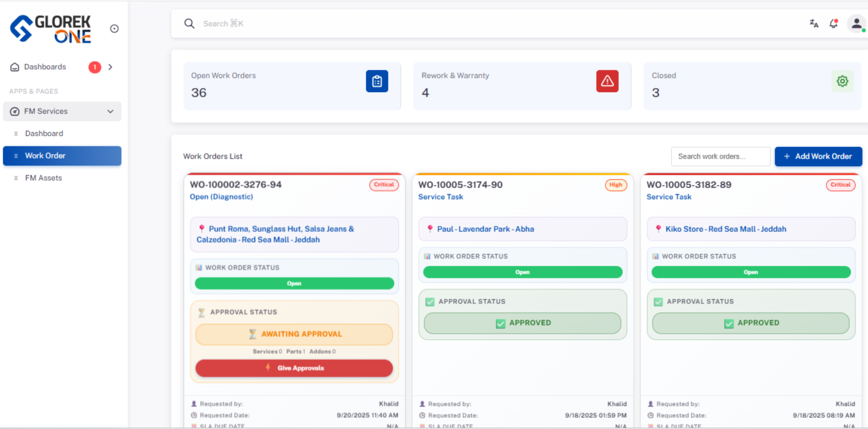Click the APPROVED checkmark for WO-10005-3182-89
868x429 pixels.
point(729,323)
